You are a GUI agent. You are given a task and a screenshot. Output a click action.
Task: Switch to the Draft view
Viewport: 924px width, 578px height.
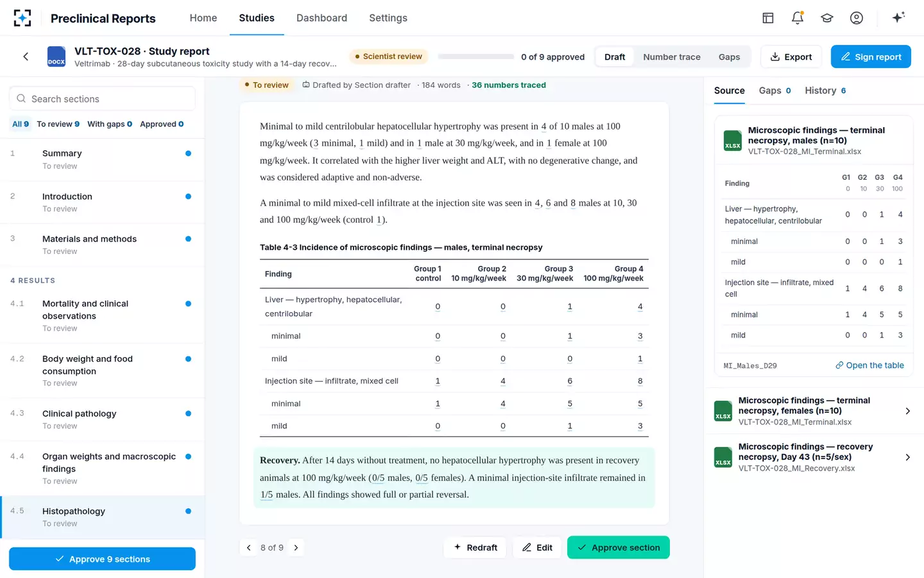click(x=615, y=57)
